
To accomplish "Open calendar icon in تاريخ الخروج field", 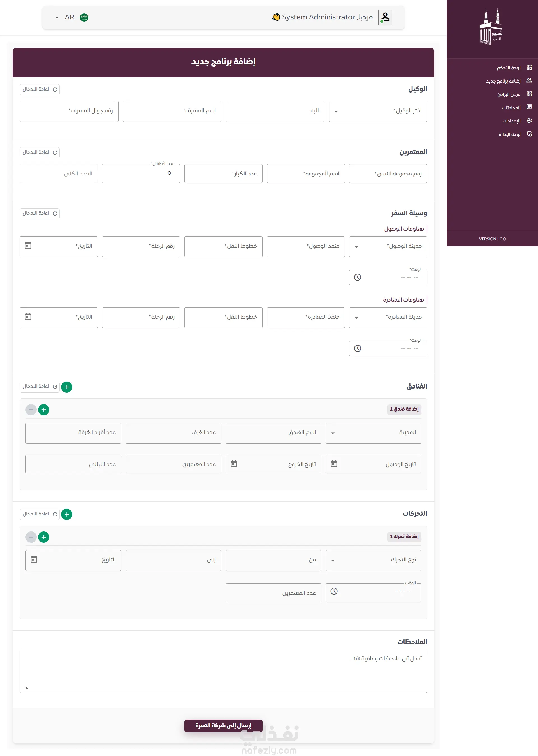I will (x=234, y=464).
